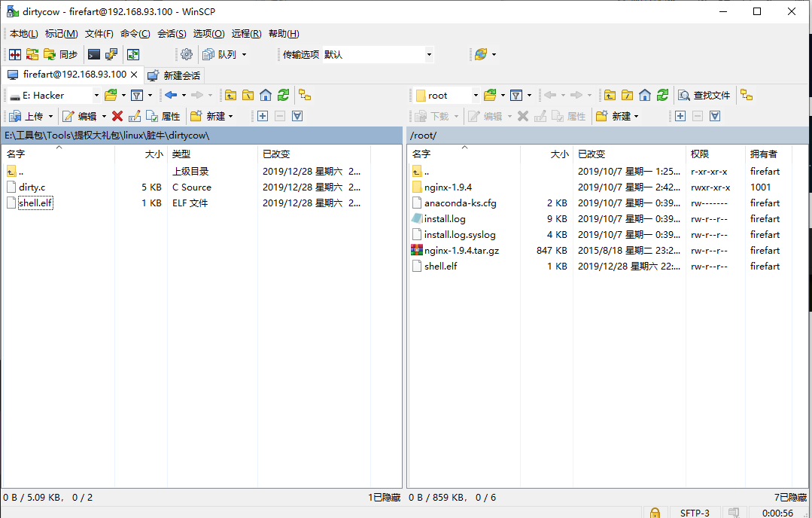The height and width of the screenshot is (518, 812).
Task: Refresh the remote panel
Action: point(662,96)
